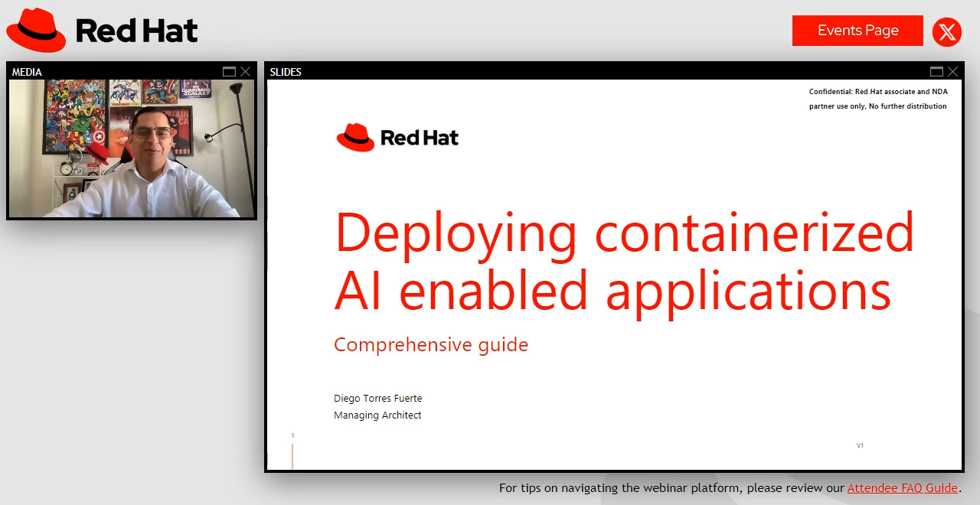
Task: Click the Red Hat fedora logo in header
Action: (x=36, y=31)
